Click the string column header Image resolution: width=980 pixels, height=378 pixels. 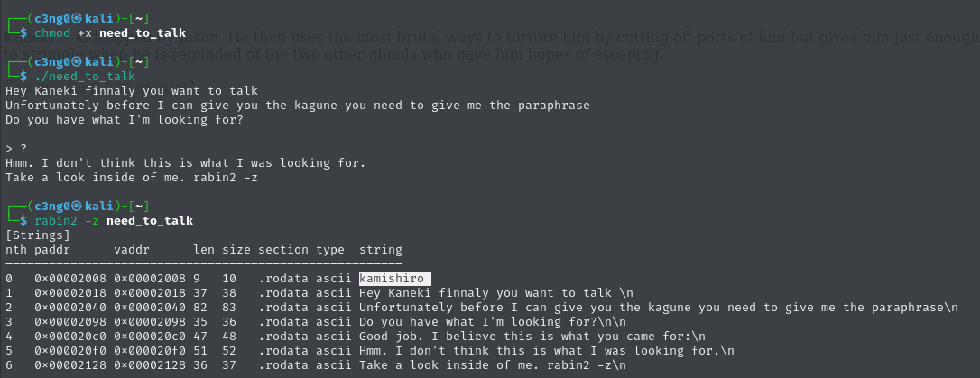coord(381,250)
